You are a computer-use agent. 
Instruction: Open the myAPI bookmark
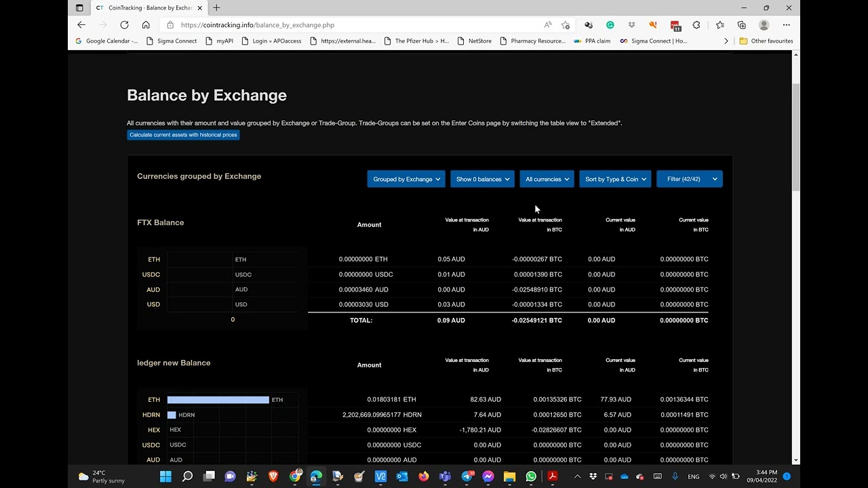point(219,41)
